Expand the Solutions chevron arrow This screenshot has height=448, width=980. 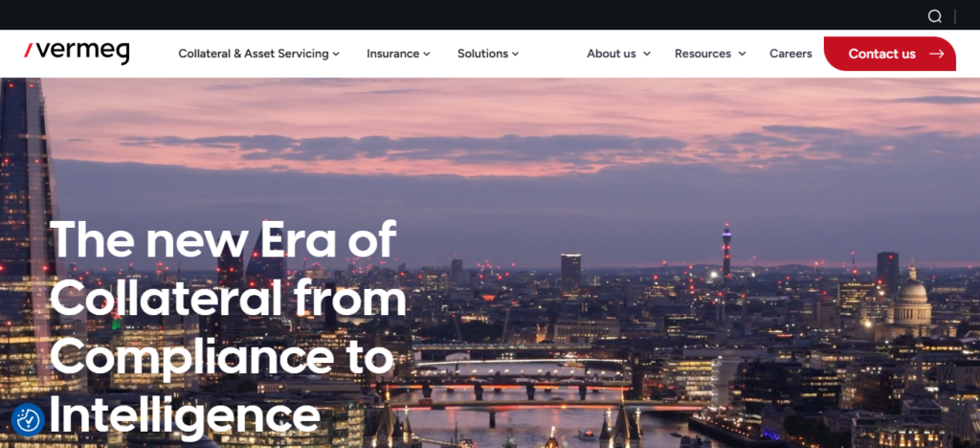coord(516,55)
